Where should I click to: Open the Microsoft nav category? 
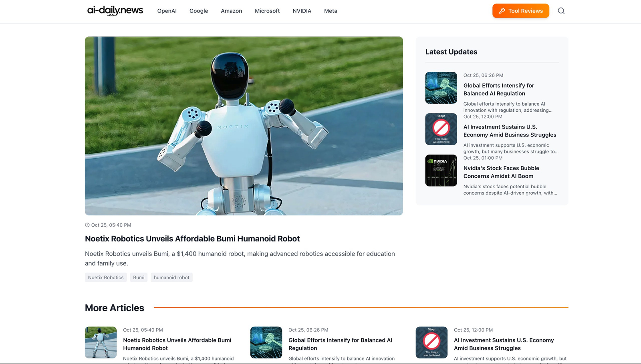click(267, 11)
